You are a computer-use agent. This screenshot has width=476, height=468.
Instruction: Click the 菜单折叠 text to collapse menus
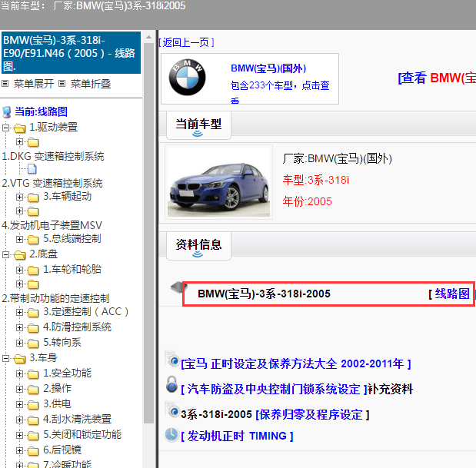click(91, 84)
